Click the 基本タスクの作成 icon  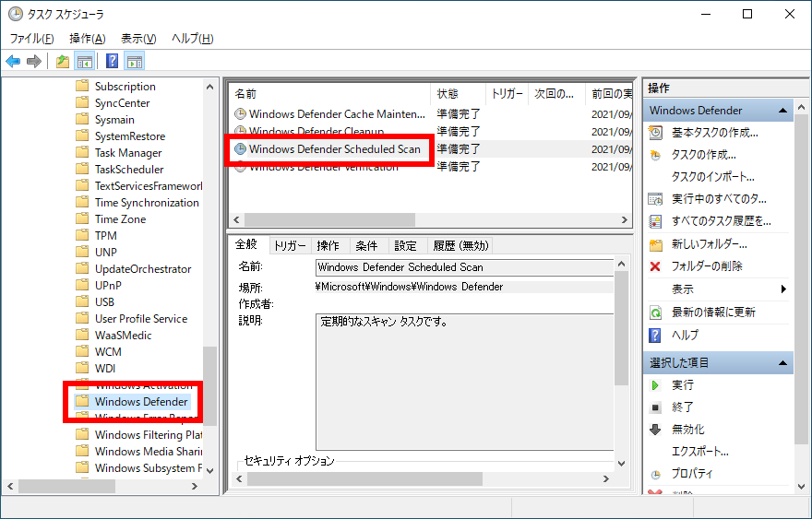tap(656, 133)
